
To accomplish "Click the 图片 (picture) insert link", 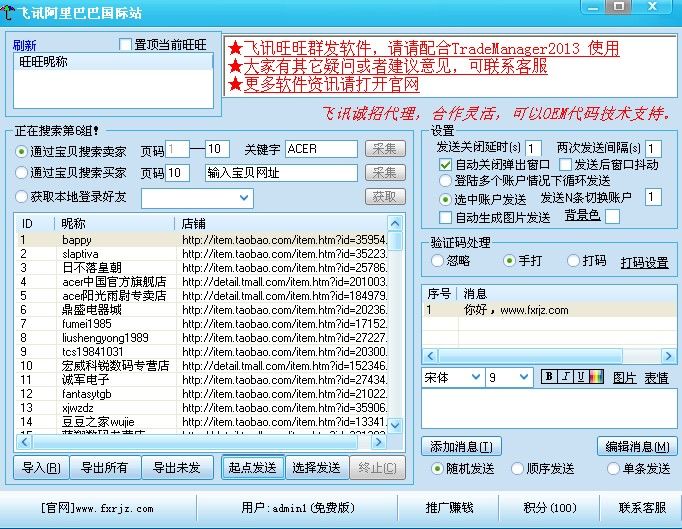I will (624, 377).
